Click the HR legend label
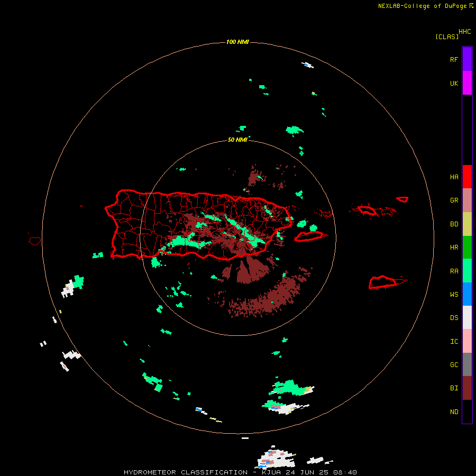Viewport: 476px width, 476px height. [x=454, y=248]
